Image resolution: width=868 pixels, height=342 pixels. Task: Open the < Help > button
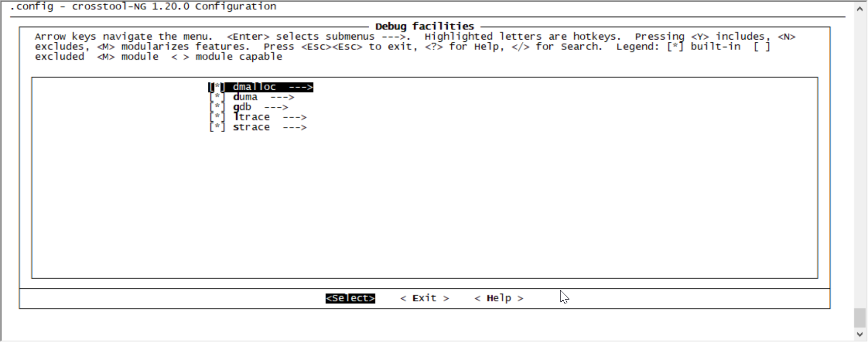[499, 298]
